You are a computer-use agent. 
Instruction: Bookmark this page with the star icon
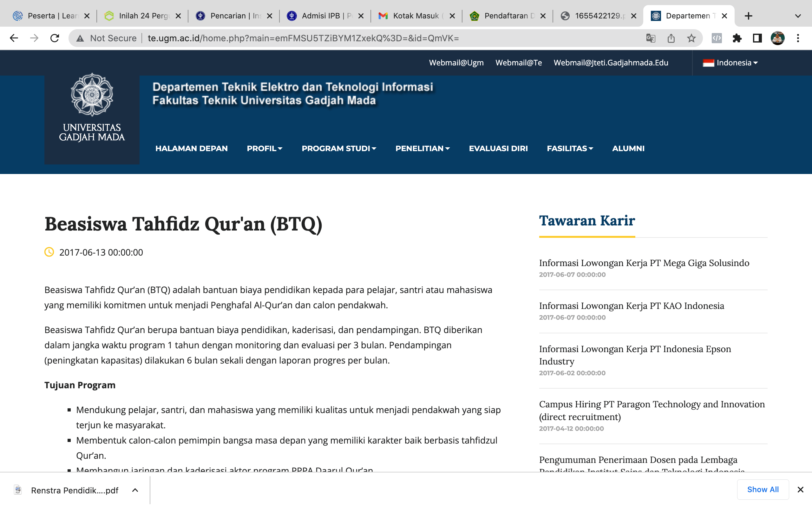pos(691,38)
